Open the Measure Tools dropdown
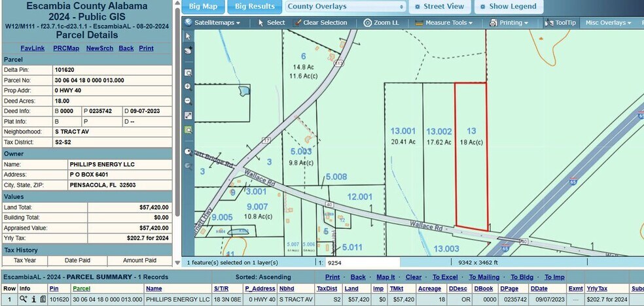The width and height of the screenshot is (644, 306). pos(444,23)
